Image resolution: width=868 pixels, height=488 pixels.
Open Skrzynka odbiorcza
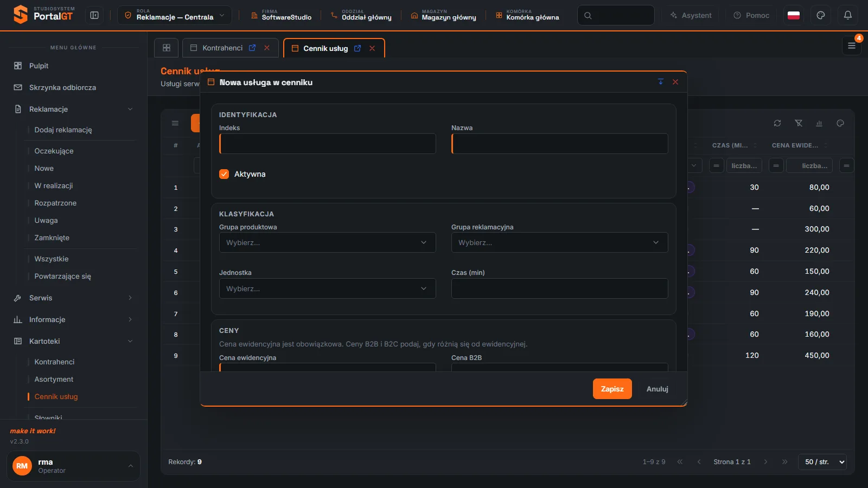[x=73, y=87]
